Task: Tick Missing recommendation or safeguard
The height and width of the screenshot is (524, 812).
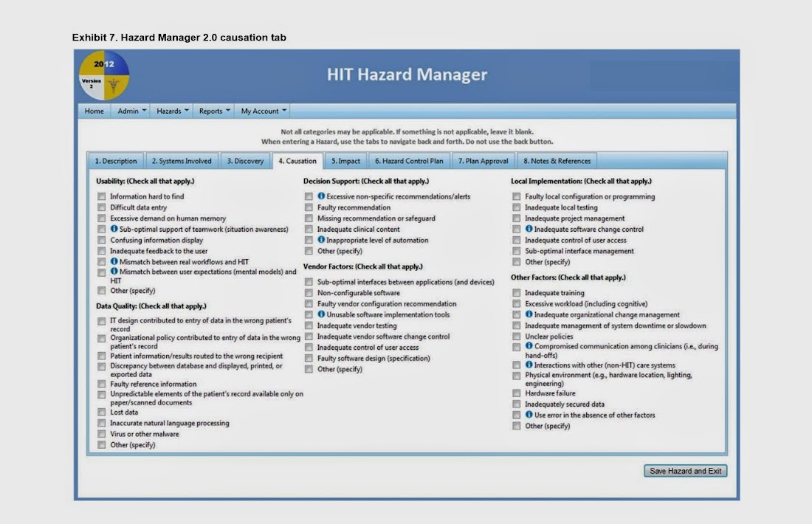Action: click(x=309, y=218)
